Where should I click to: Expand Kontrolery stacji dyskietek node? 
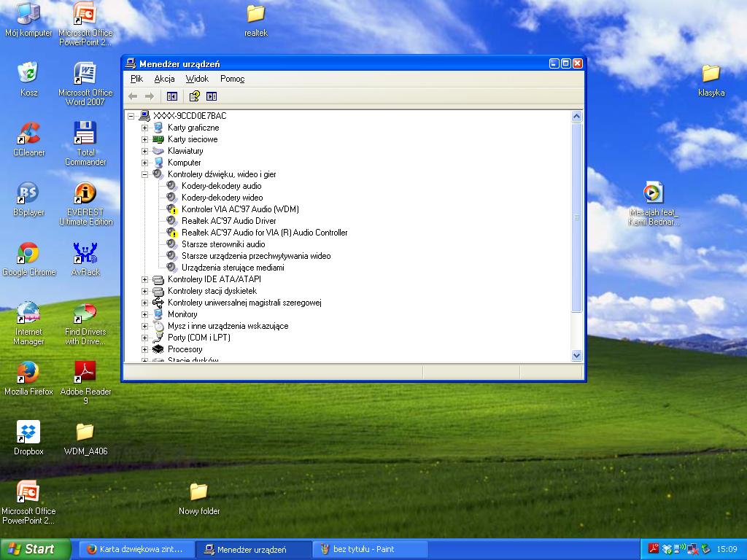(x=145, y=291)
